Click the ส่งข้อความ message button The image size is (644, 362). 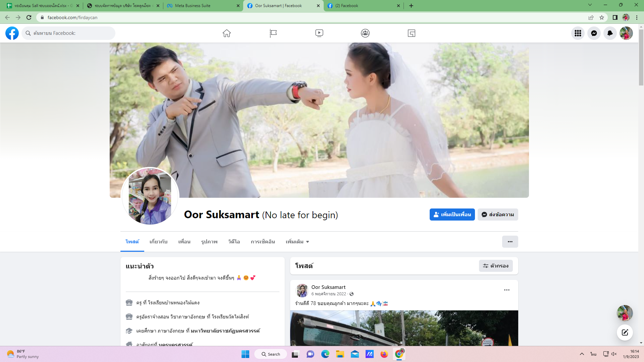tap(498, 215)
